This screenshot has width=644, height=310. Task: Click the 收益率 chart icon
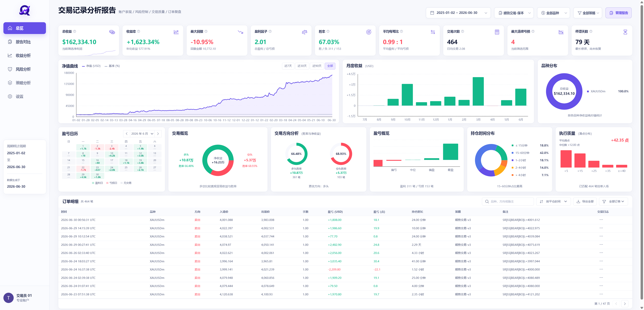point(176,32)
